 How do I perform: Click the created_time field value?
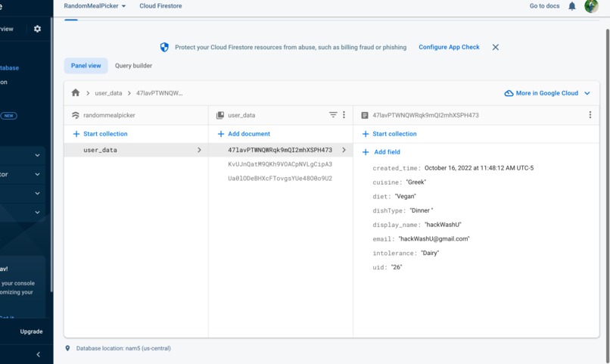[479, 168]
